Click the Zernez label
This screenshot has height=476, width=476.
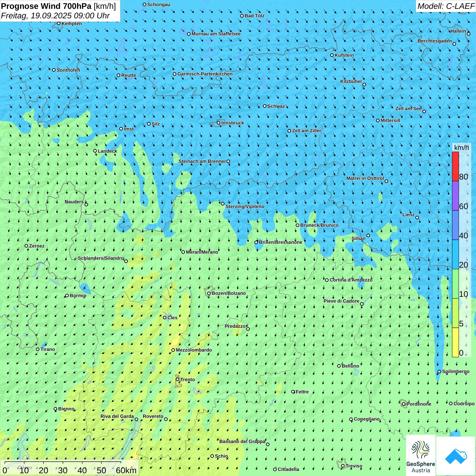tap(37, 246)
